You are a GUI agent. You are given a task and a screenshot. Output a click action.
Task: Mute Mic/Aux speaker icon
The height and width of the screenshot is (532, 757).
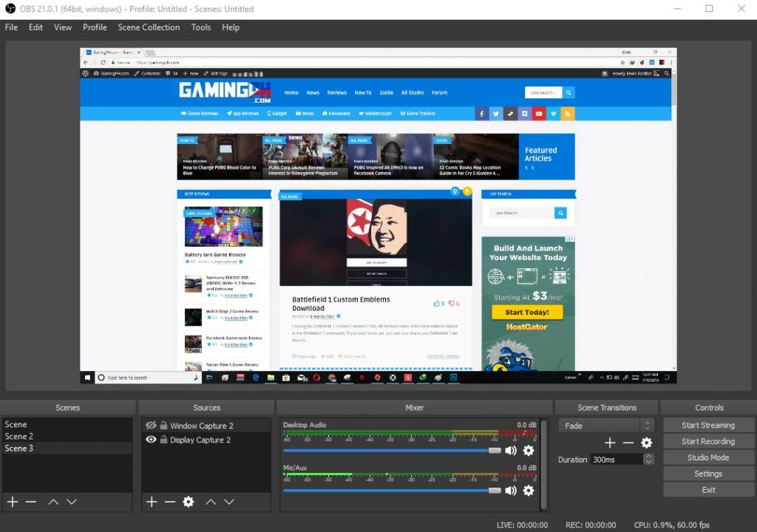[x=511, y=491]
